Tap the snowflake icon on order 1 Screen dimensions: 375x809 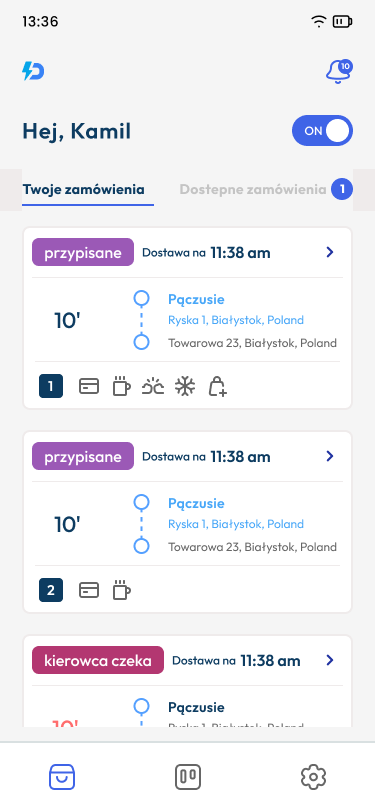[185, 386]
